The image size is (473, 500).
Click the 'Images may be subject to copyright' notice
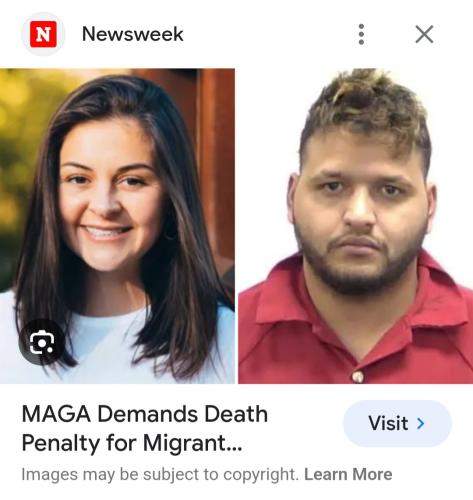tap(160, 474)
